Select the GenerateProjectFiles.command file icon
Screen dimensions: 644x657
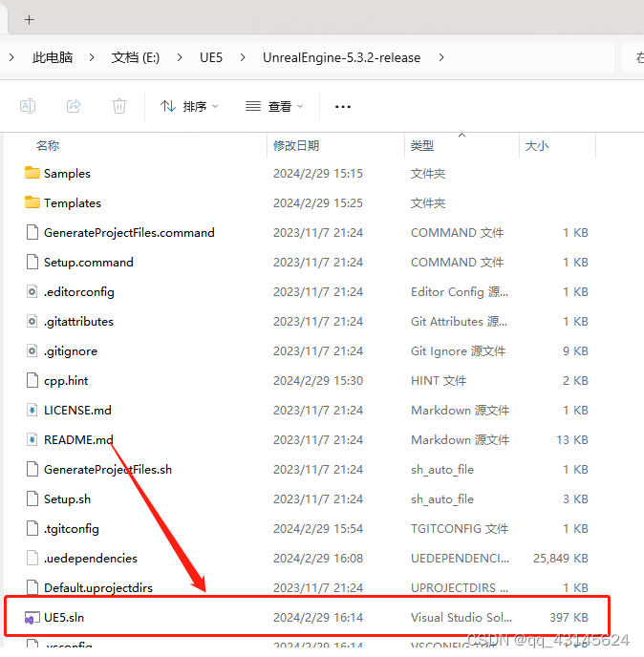tap(32, 232)
